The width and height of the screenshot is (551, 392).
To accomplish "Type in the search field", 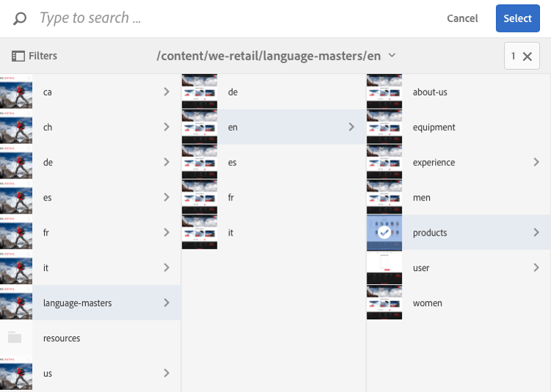I will (x=220, y=18).
